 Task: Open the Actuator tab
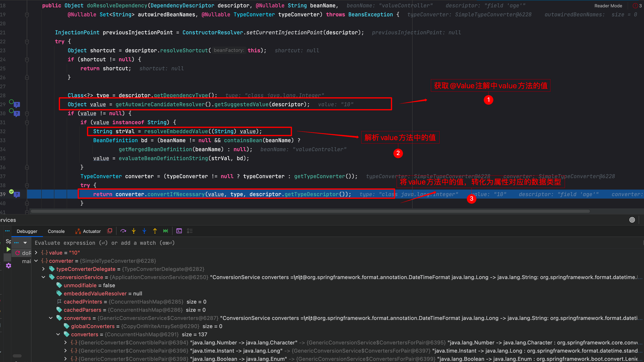(x=92, y=231)
